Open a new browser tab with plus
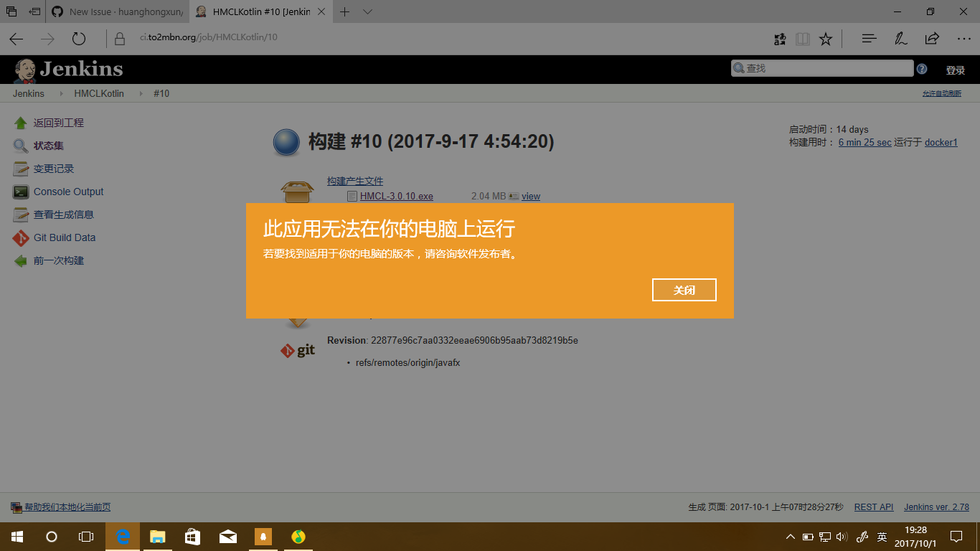 (345, 11)
